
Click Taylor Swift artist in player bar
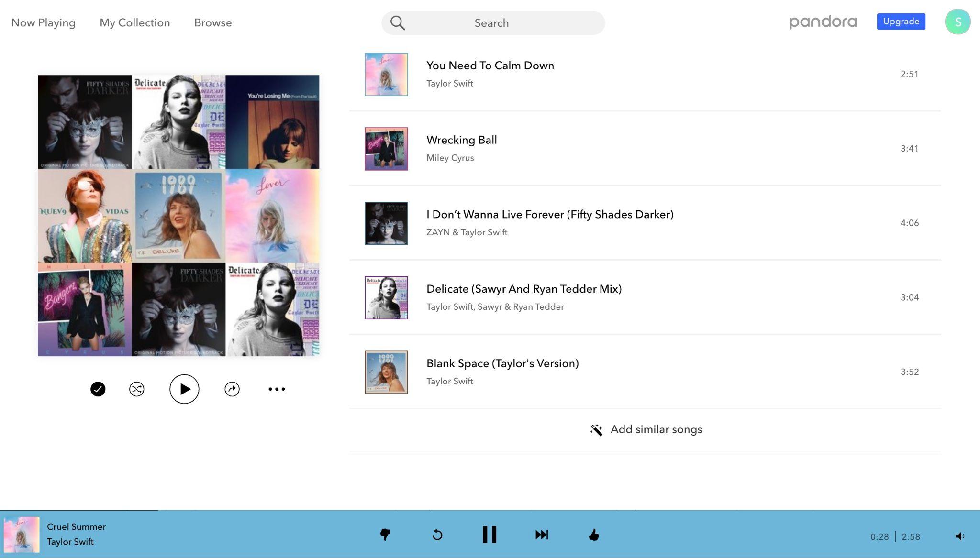(70, 542)
